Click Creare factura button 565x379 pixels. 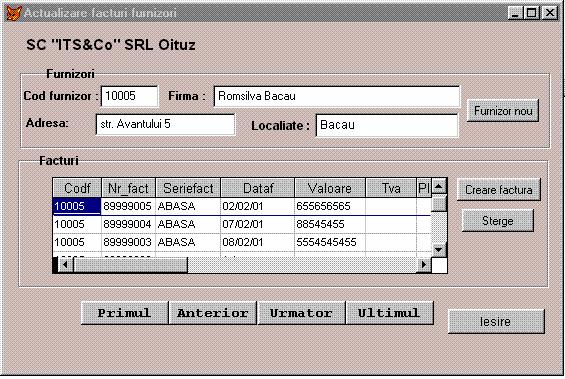click(499, 190)
